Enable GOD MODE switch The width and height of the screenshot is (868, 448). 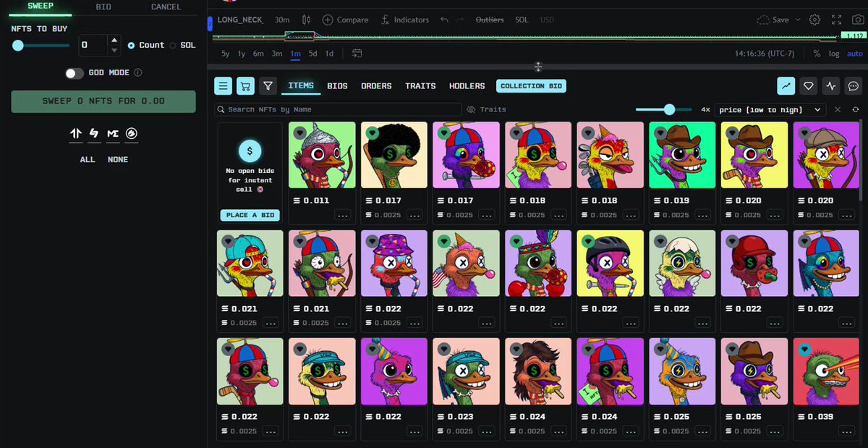[x=74, y=73]
